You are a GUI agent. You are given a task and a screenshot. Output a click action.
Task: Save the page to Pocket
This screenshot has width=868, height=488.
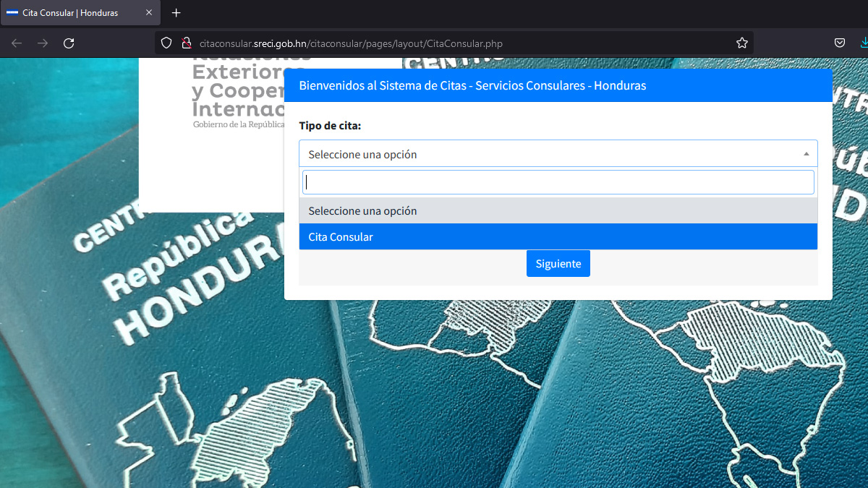click(x=840, y=43)
